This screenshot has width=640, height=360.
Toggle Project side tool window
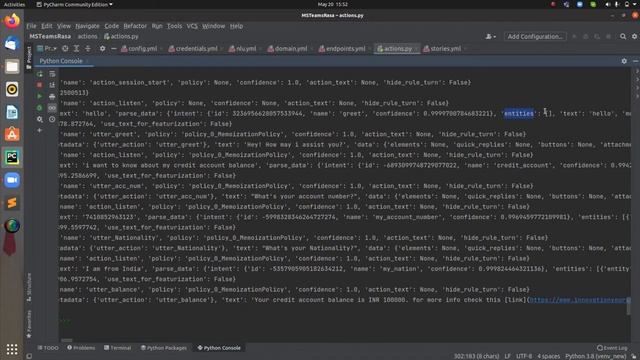click(x=29, y=58)
